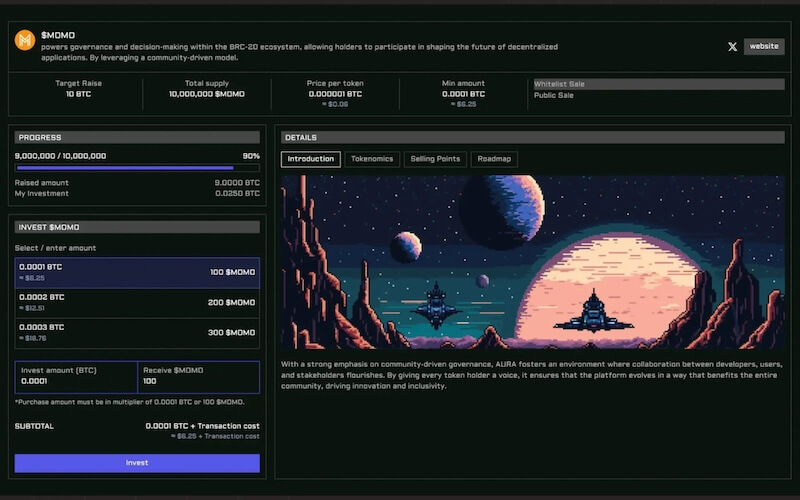
Task: Visit the project website button
Action: [764, 46]
